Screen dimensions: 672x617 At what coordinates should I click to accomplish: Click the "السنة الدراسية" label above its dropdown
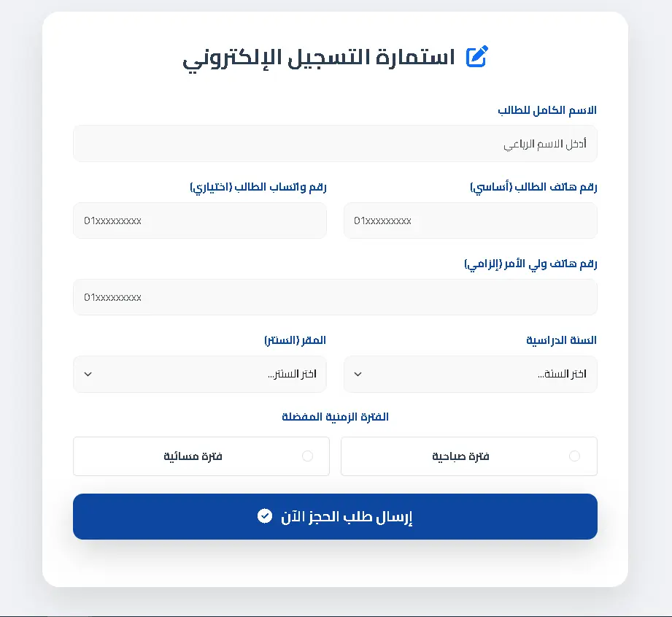559,340
